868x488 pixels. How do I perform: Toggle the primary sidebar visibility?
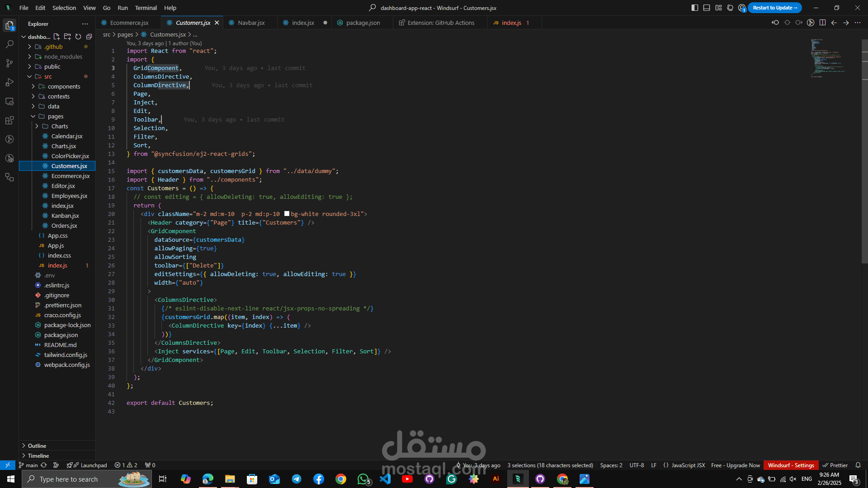pos(695,8)
